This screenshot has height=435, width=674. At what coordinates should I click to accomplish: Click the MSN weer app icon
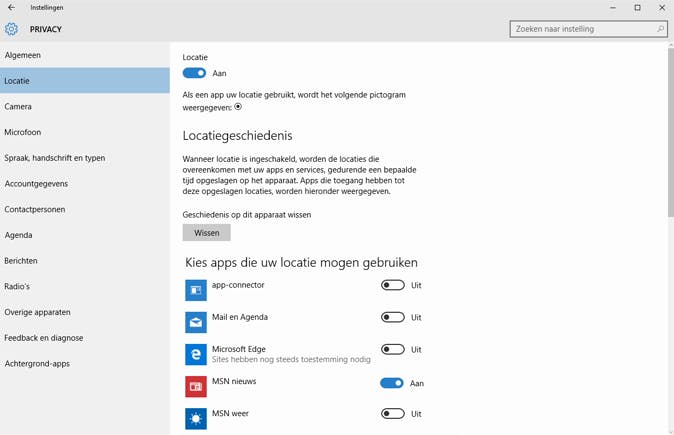196,418
